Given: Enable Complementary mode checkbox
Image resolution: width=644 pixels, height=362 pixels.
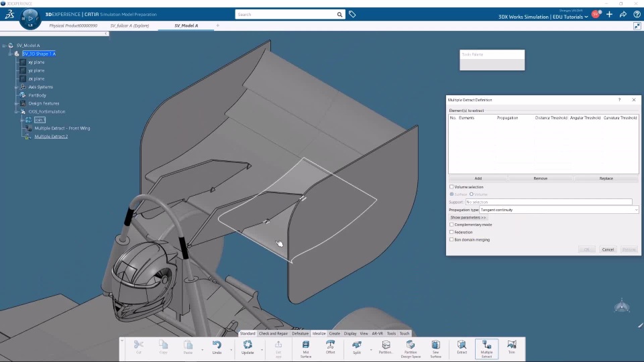Looking at the screenshot, I should [451, 225].
